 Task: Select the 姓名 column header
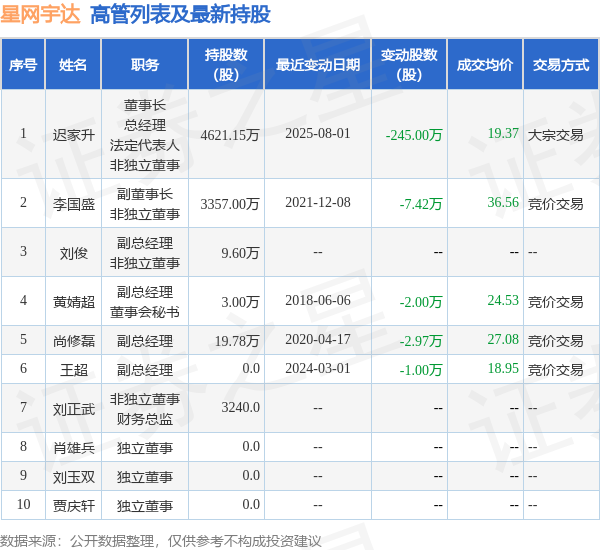73,64
